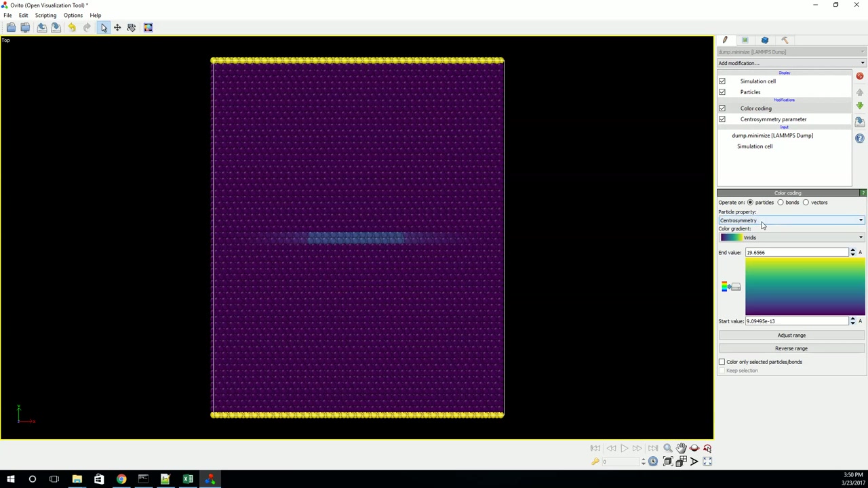
Task: Open the Add modification dropdown
Action: point(791,63)
